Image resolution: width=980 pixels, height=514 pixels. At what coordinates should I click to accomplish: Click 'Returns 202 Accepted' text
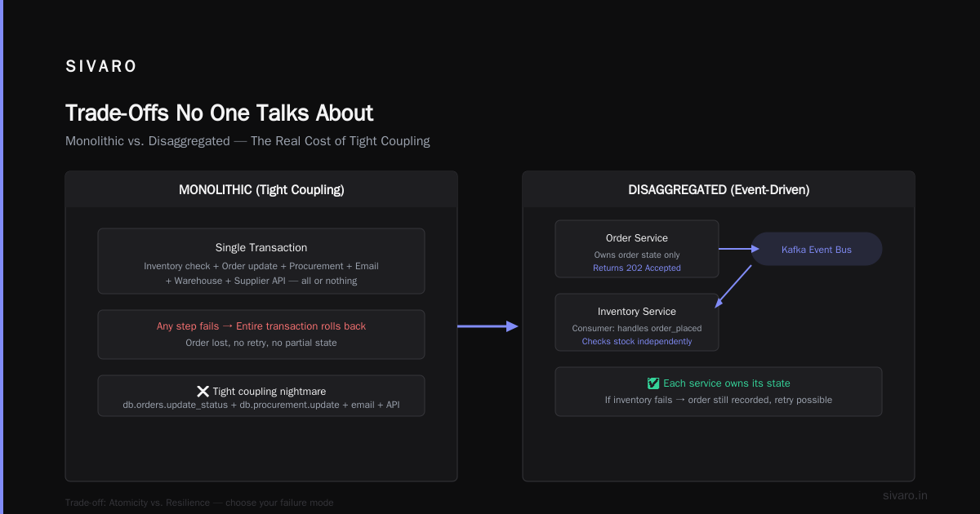[x=637, y=268]
